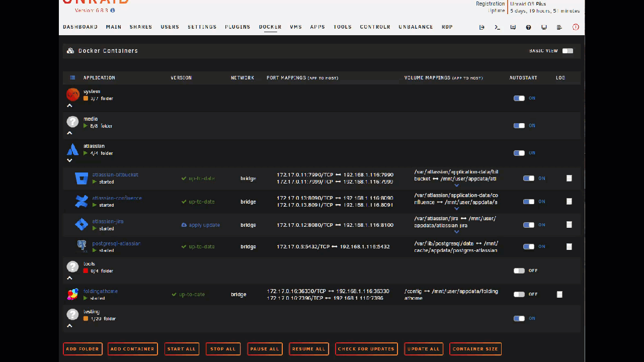Open log icon for foldingathome
Viewport: 644px width, 362px height.
(559, 295)
